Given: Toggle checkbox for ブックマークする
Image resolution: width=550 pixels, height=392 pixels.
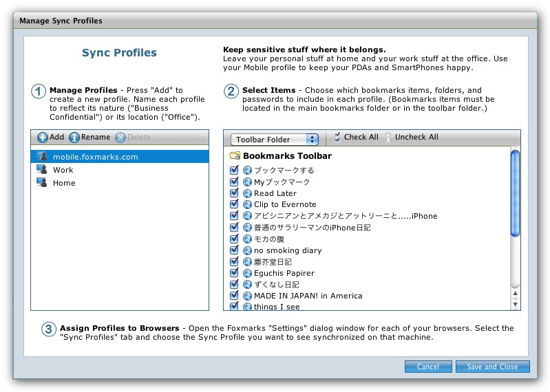Looking at the screenshot, I should (x=234, y=170).
